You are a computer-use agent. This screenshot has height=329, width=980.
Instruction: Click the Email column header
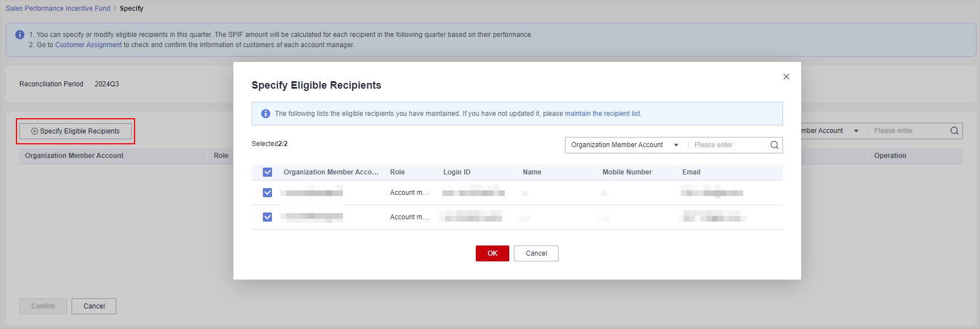tap(691, 172)
